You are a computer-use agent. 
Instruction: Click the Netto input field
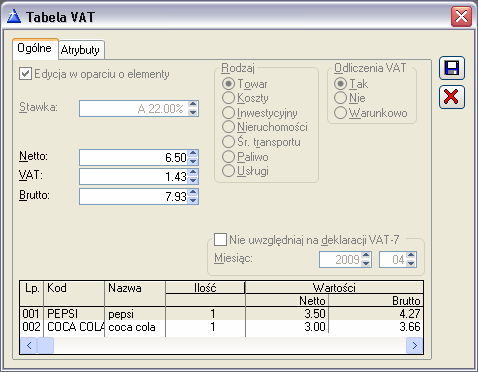134,157
